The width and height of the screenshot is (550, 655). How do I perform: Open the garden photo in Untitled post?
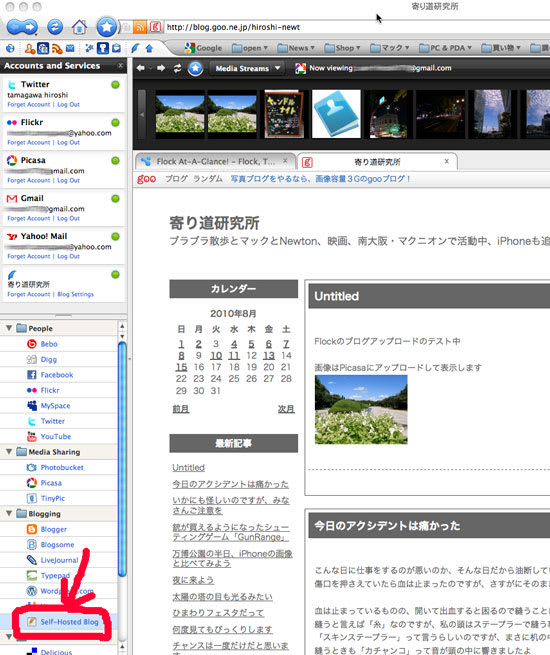click(x=361, y=409)
